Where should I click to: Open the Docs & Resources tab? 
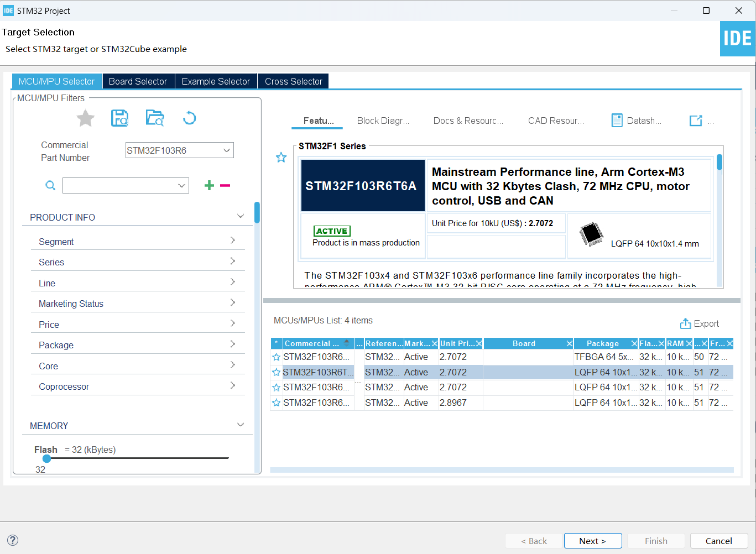tap(468, 121)
